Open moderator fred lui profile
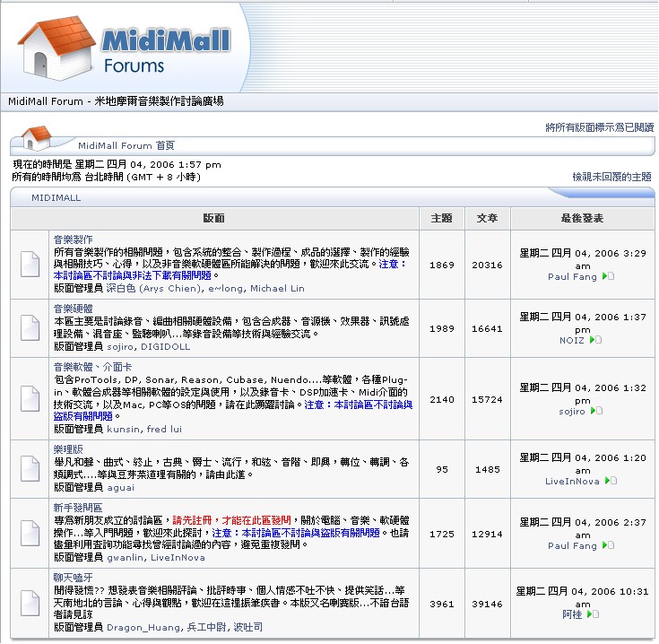 pyautogui.click(x=164, y=430)
